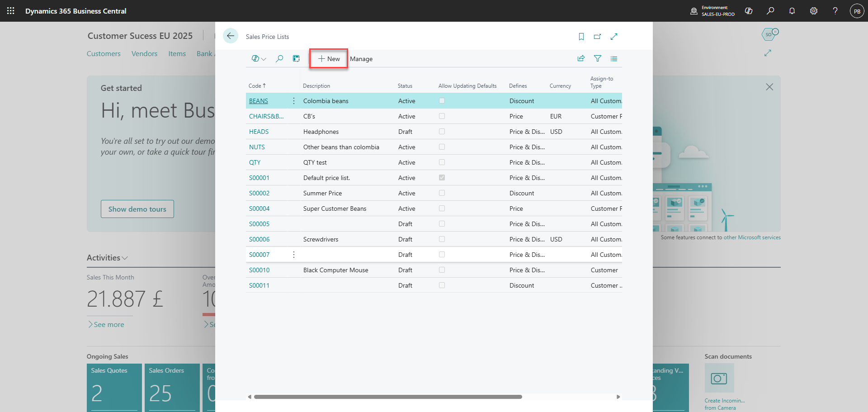Toggle Allow Updating Defaults for BEANS

coord(442,101)
